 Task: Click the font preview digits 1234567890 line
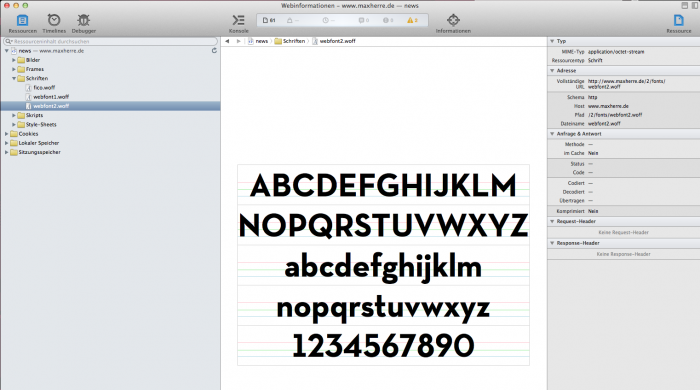click(x=383, y=346)
